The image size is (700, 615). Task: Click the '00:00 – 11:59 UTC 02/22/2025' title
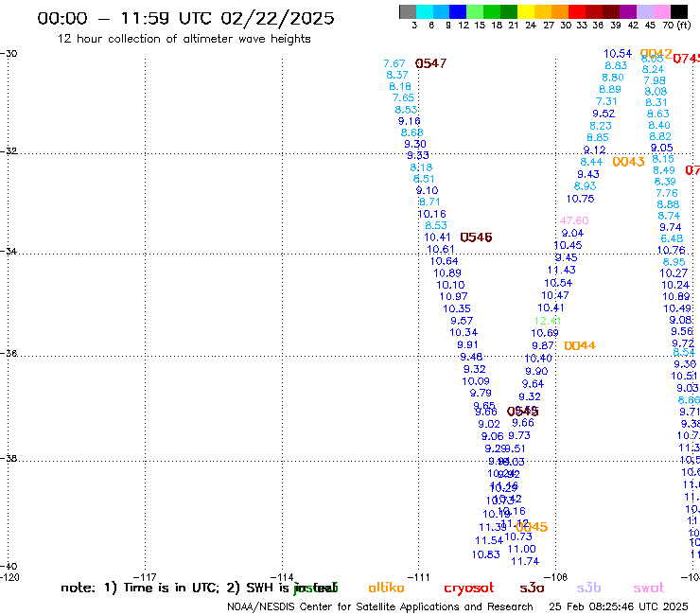185,18
